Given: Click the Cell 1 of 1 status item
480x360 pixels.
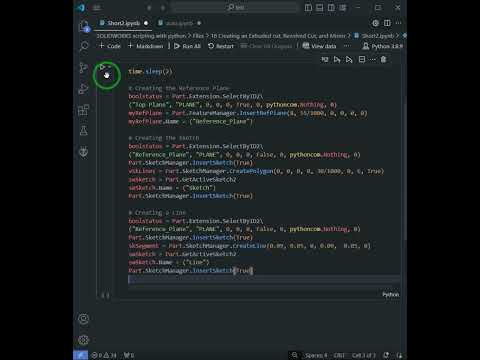Looking at the screenshot, I should pyautogui.click(x=364, y=355).
